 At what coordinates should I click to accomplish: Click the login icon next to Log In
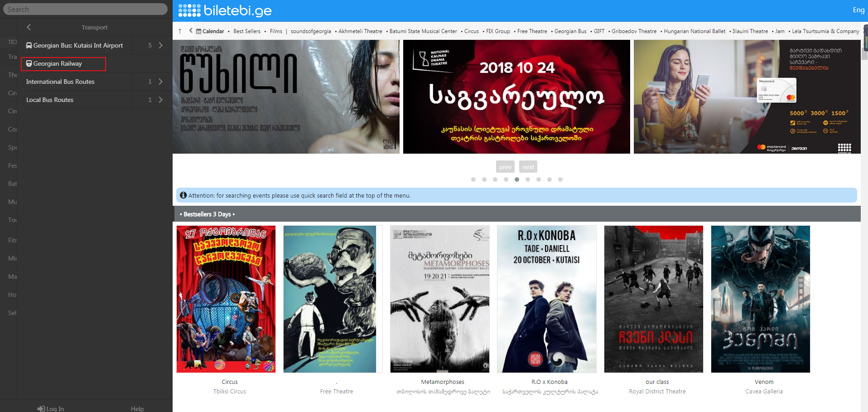pos(41,408)
